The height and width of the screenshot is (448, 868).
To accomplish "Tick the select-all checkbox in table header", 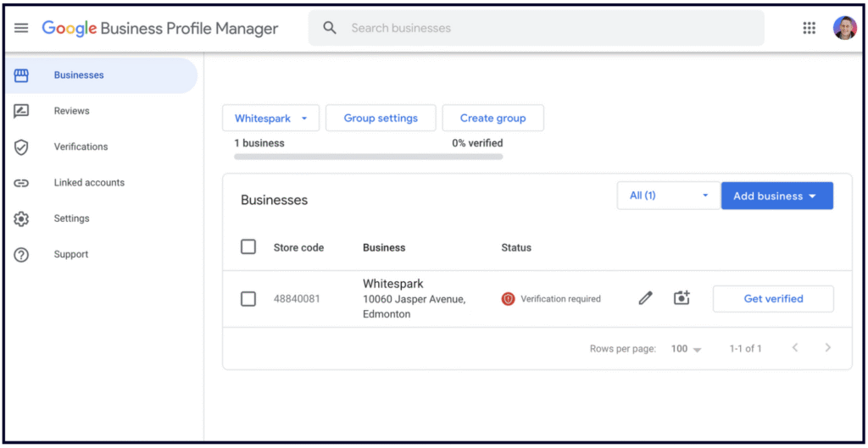I will [x=248, y=247].
